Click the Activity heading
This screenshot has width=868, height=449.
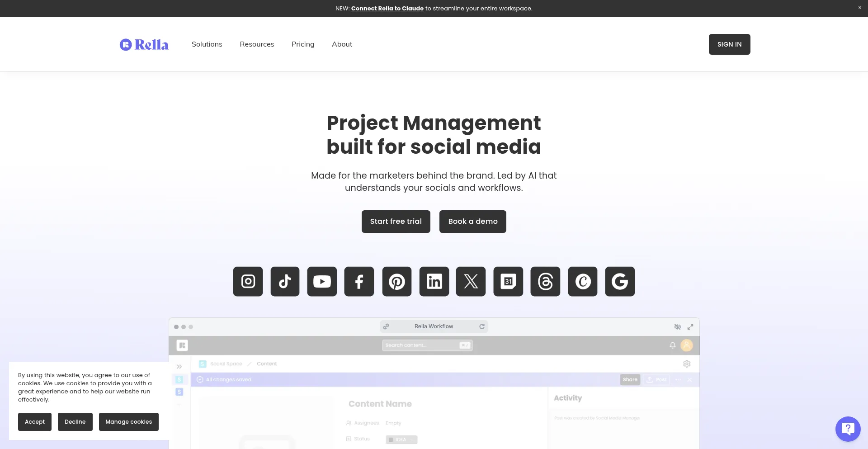568,398
